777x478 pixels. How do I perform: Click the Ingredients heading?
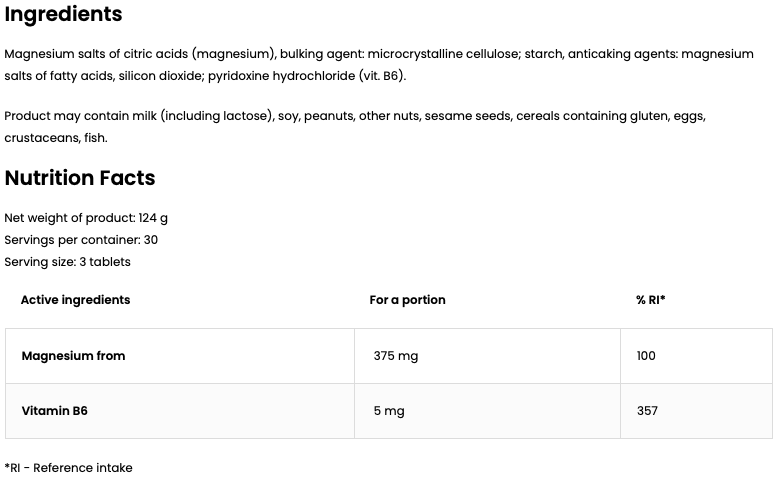[63, 15]
